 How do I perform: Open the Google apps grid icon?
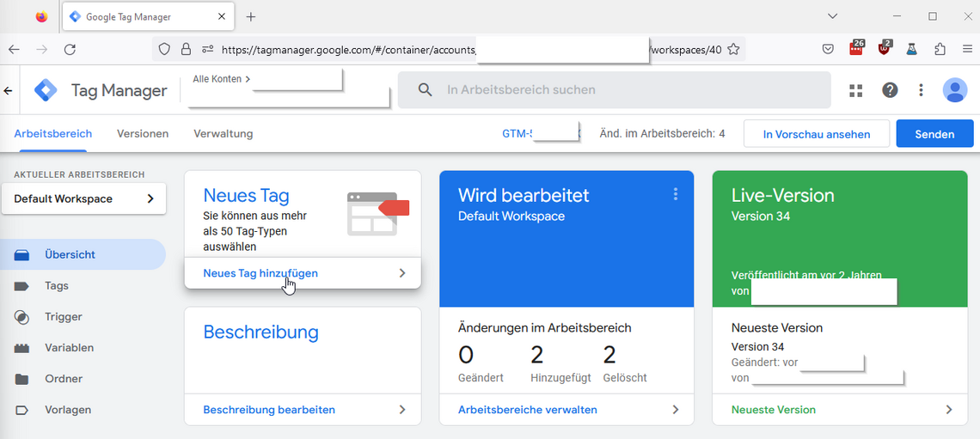(855, 90)
